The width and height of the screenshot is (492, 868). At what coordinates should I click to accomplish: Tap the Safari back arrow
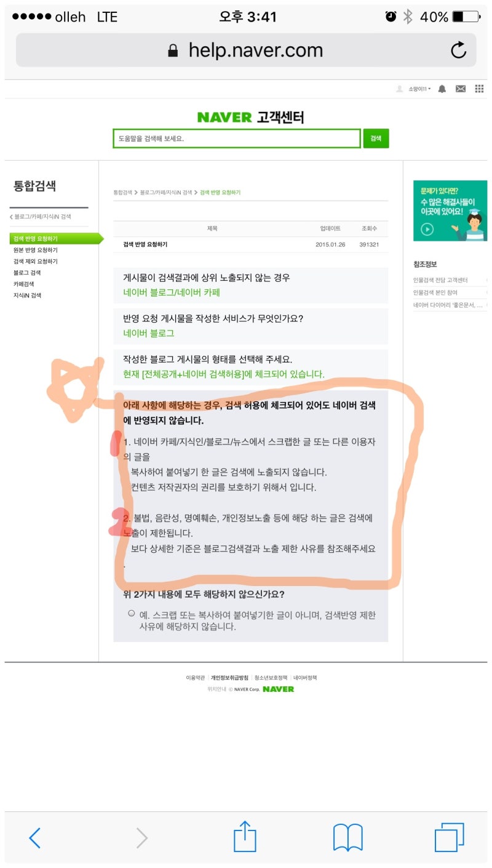(x=35, y=838)
